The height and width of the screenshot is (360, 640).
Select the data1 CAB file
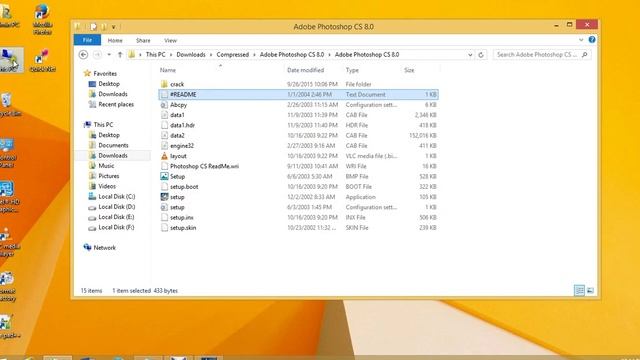coord(298,115)
